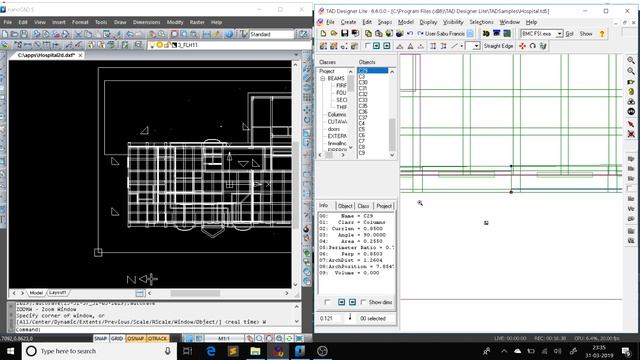640x360 pixels.
Task: Click the red four-arrow move icon
Action: pos(522,46)
